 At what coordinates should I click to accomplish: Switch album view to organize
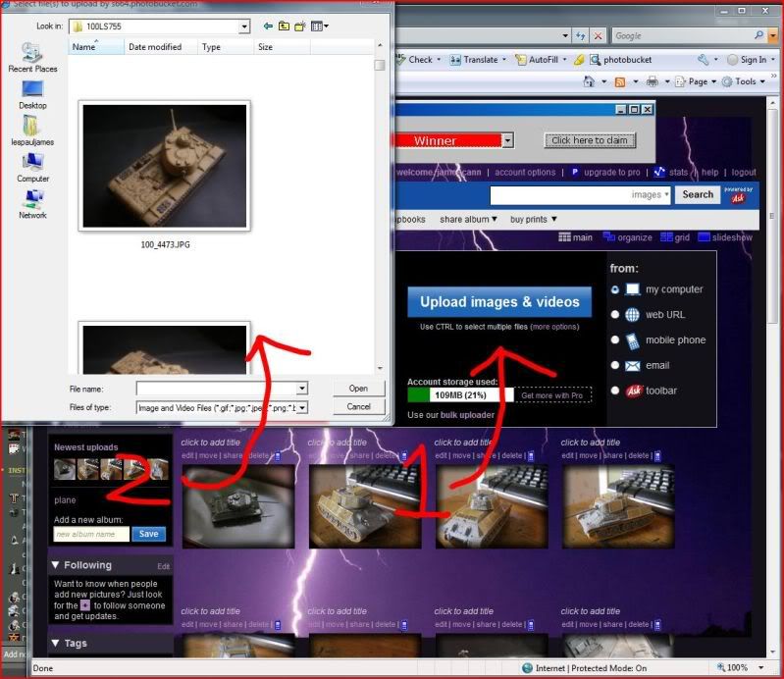pyautogui.click(x=628, y=237)
